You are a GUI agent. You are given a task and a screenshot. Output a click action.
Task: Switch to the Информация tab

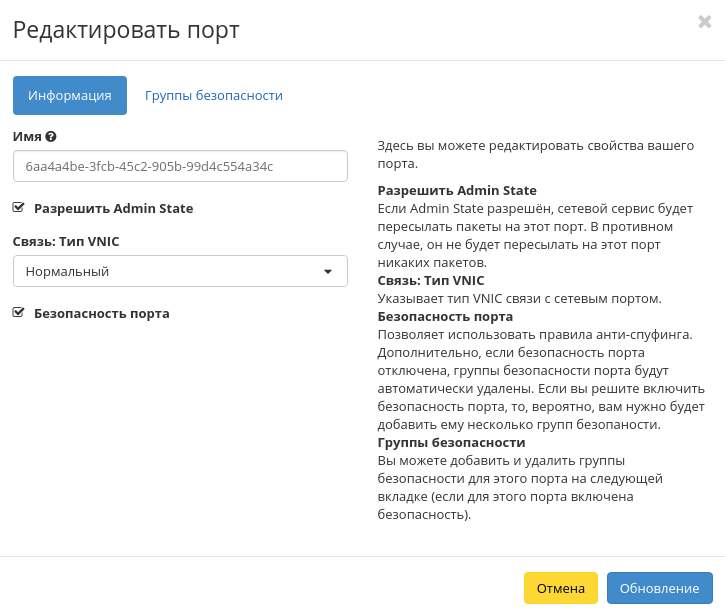69,96
